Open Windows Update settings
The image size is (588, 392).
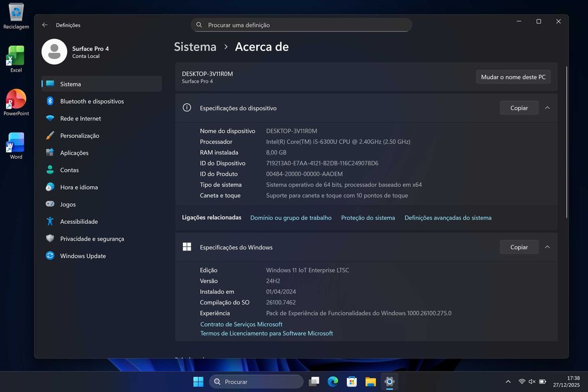pyautogui.click(x=102, y=256)
